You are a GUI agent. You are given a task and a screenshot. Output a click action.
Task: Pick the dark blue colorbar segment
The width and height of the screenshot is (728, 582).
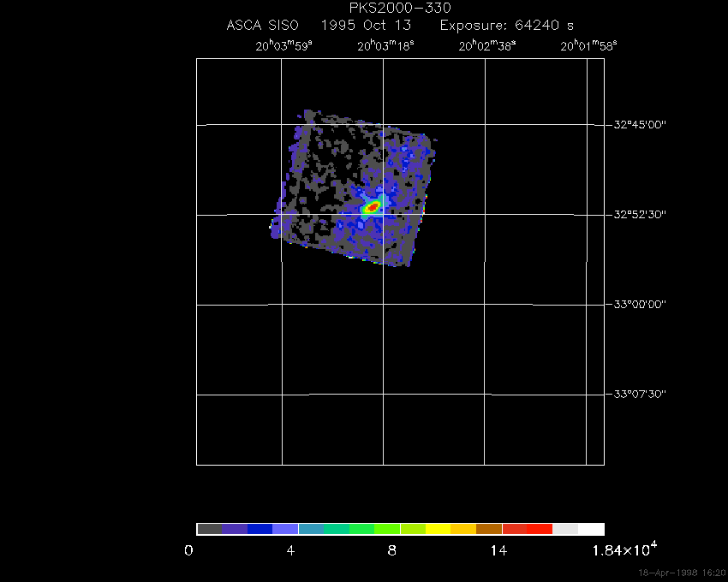[260, 529]
